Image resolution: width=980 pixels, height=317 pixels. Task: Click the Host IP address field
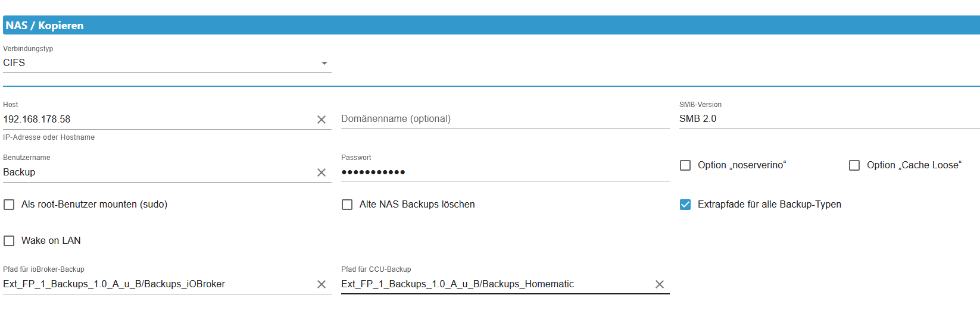[x=158, y=120]
